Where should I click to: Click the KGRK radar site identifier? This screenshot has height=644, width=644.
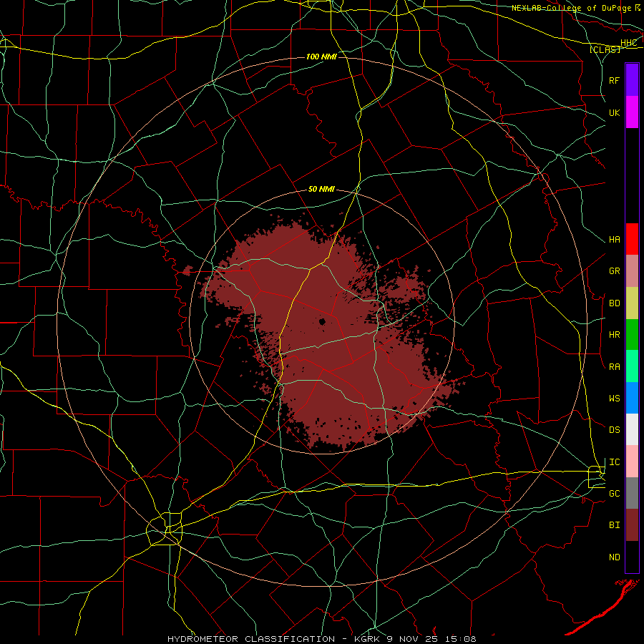(366, 639)
